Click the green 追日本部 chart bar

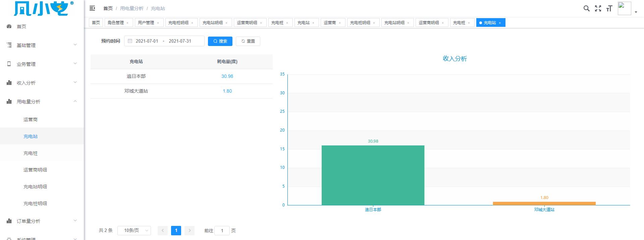pyautogui.click(x=373, y=175)
